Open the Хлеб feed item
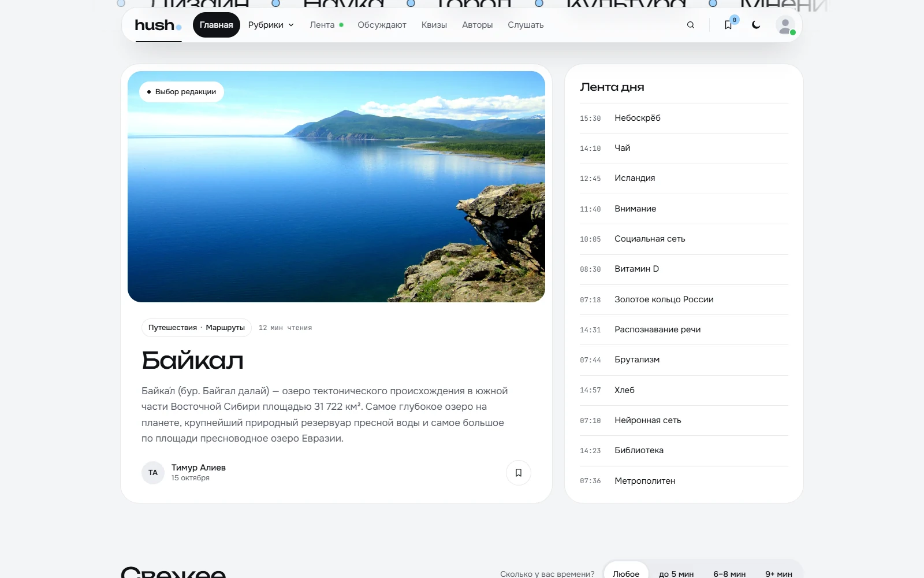 click(x=684, y=390)
